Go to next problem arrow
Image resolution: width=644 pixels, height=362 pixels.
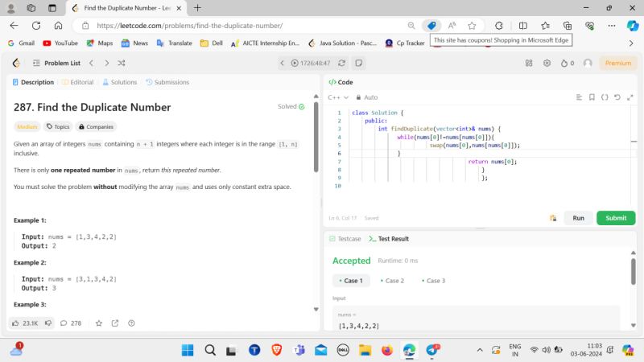point(106,63)
